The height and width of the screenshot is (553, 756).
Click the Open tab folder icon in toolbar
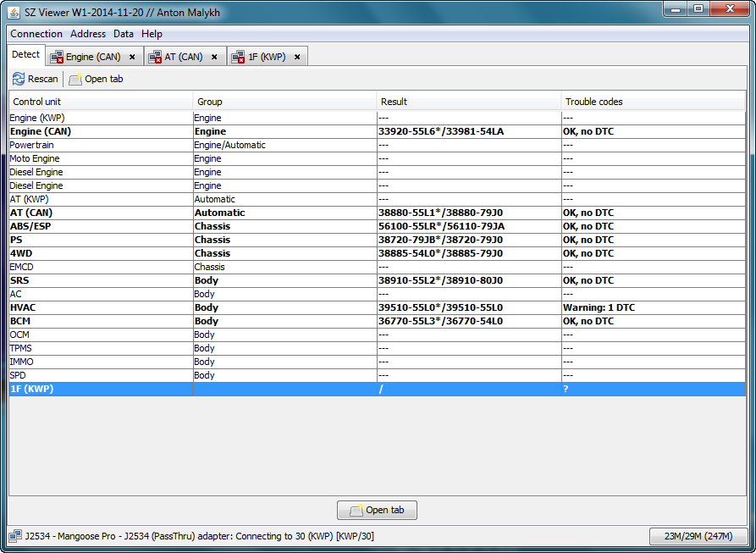coord(75,79)
